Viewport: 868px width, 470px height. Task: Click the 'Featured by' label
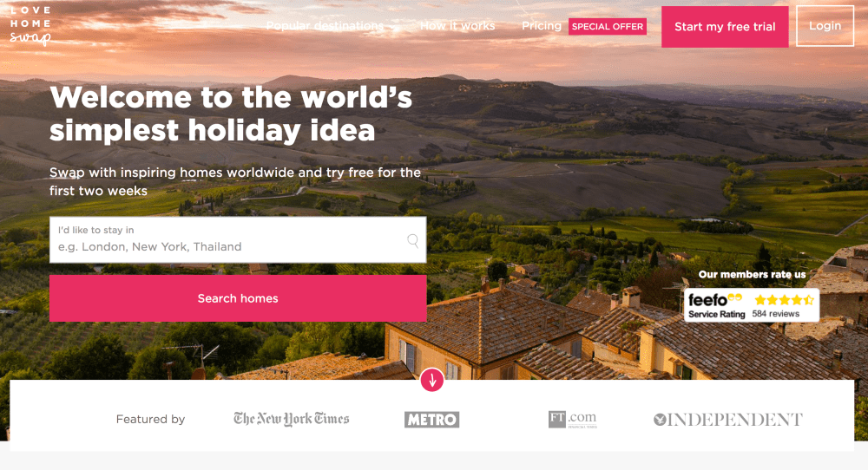click(150, 419)
